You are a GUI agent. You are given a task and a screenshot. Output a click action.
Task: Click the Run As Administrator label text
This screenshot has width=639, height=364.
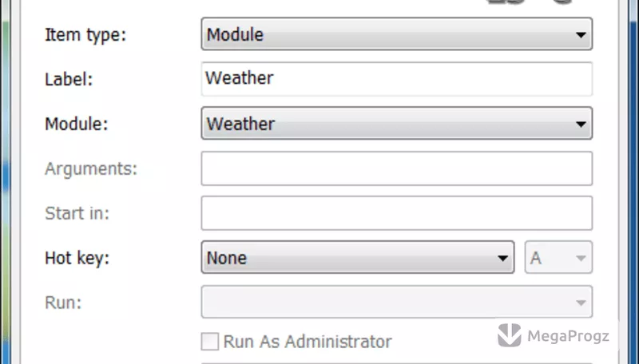(x=308, y=342)
